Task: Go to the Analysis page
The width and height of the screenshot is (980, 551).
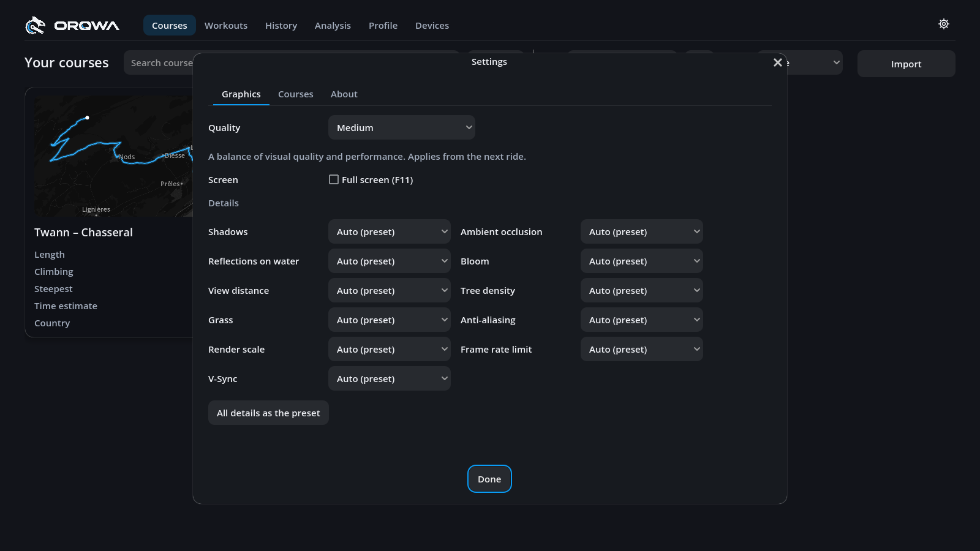Action: tap(333, 25)
